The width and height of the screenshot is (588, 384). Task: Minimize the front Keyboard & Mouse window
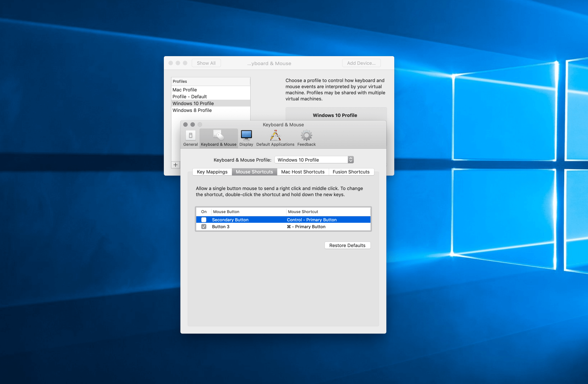pyautogui.click(x=192, y=125)
